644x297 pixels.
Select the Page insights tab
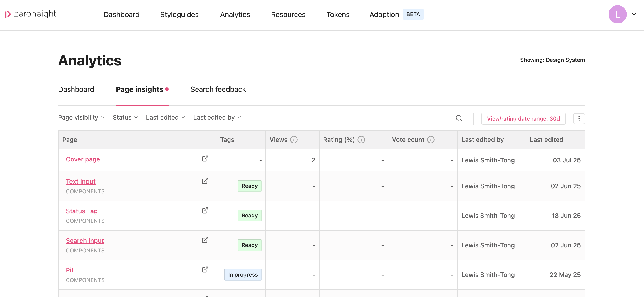142,89
